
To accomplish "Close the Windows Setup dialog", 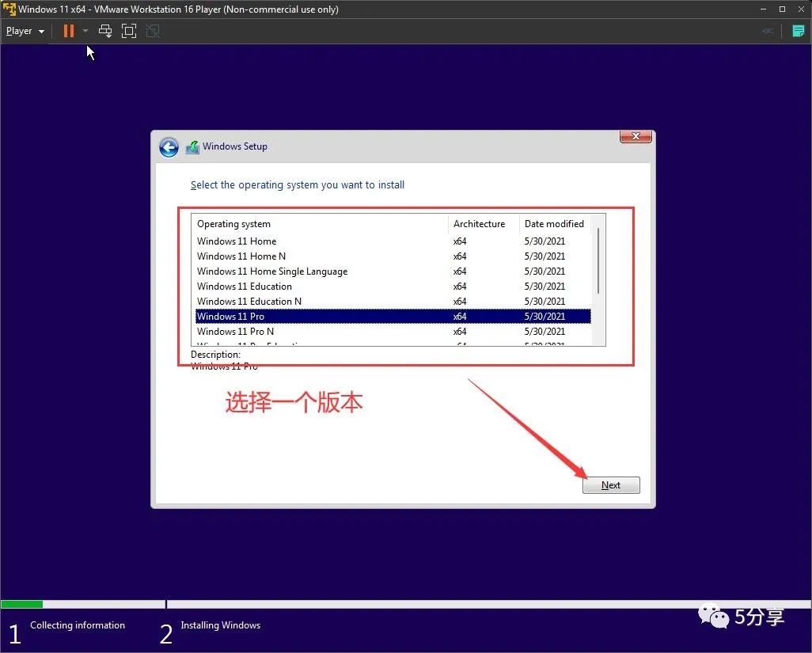I will [x=636, y=136].
